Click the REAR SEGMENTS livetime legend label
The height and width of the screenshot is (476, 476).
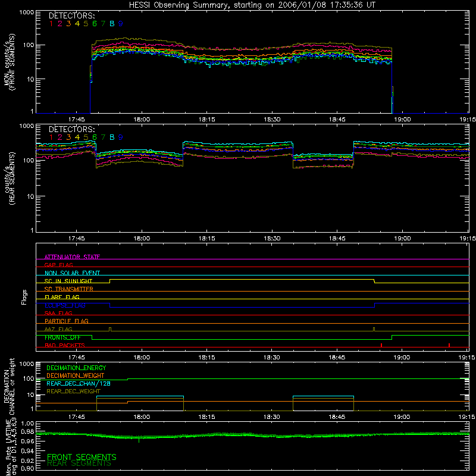(79, 464)
